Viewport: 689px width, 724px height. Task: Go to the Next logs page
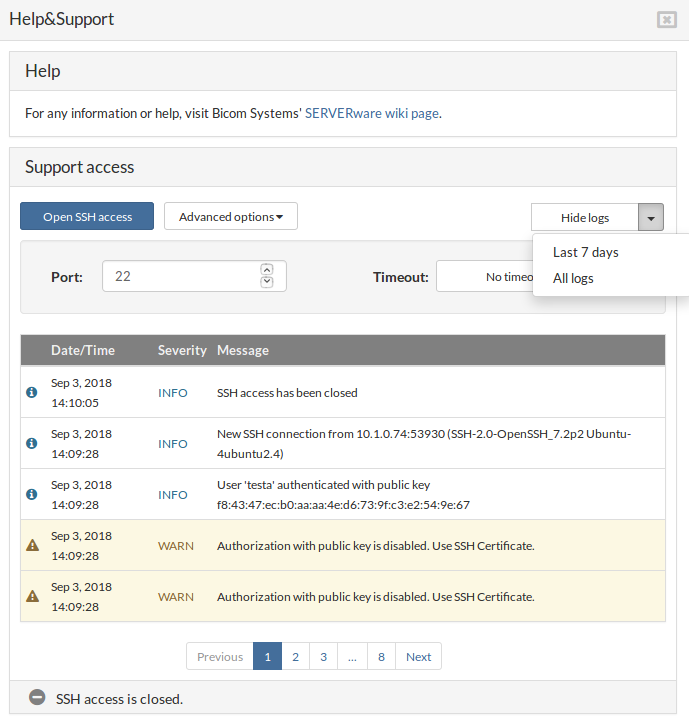(418, 656)
